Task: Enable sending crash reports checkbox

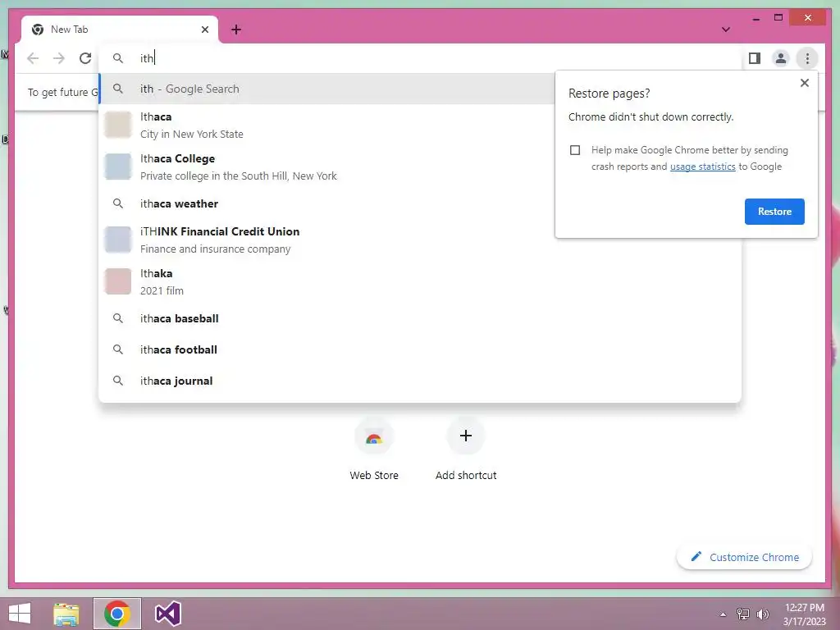Action: tap(575, 150)
